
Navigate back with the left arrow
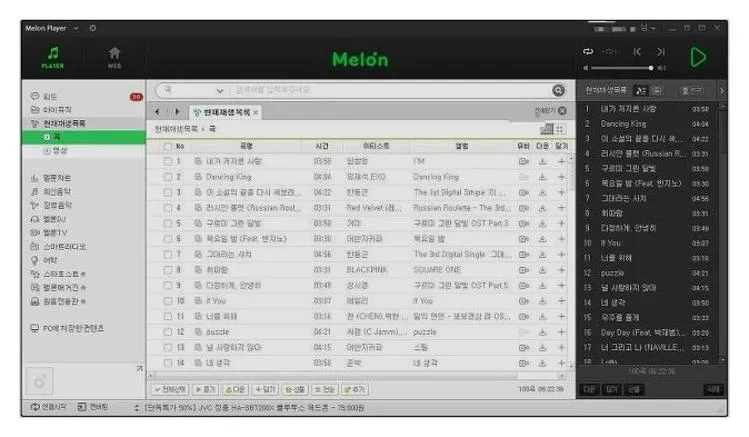click(157, 112)
